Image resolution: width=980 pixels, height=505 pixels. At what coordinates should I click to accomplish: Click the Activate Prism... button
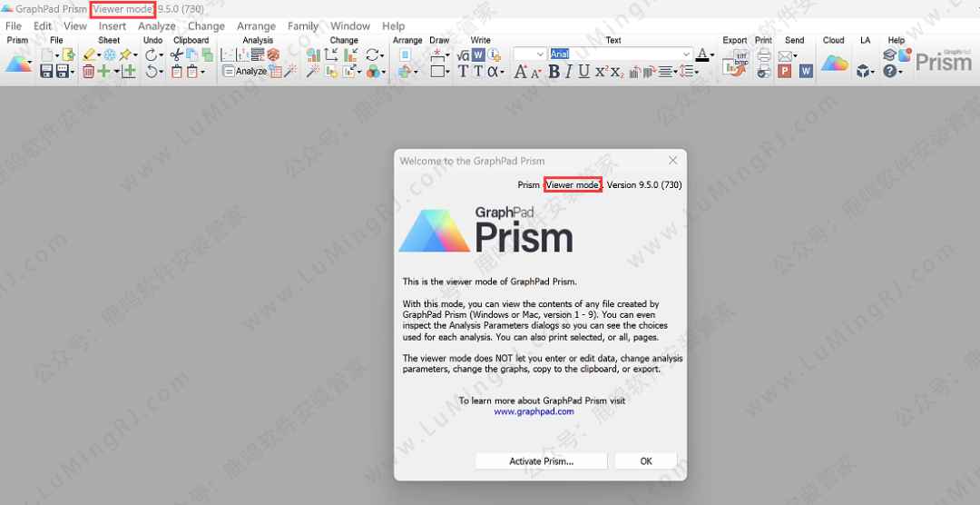pyautogui.click(x=541, y=461)
